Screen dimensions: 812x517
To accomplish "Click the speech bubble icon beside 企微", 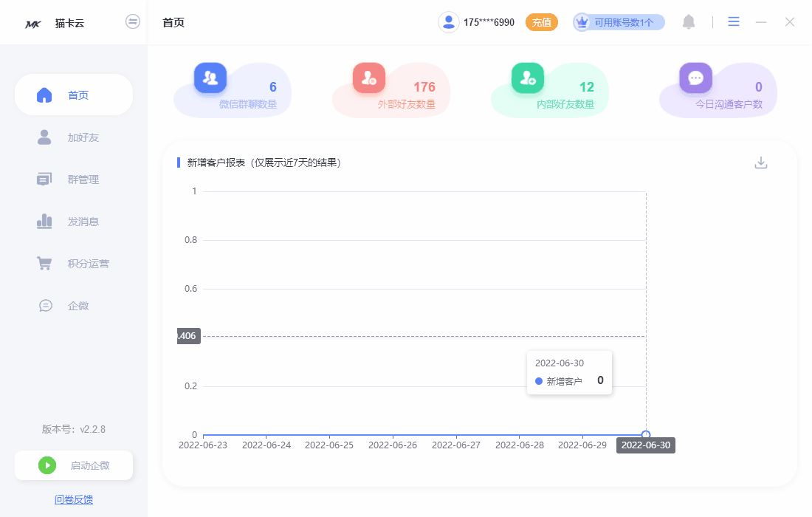I will [46, 306].
